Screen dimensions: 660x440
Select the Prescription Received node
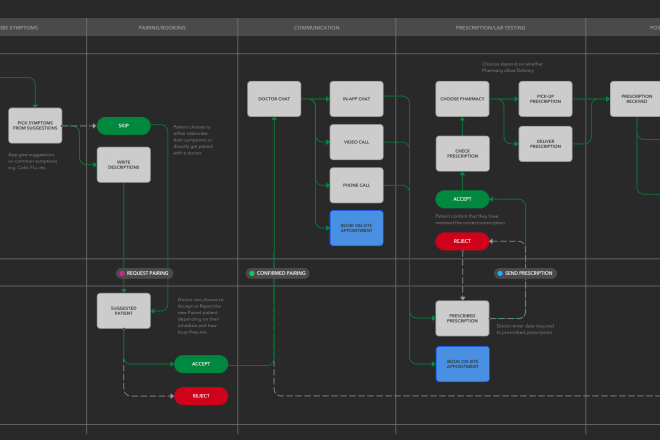point(636,99)
